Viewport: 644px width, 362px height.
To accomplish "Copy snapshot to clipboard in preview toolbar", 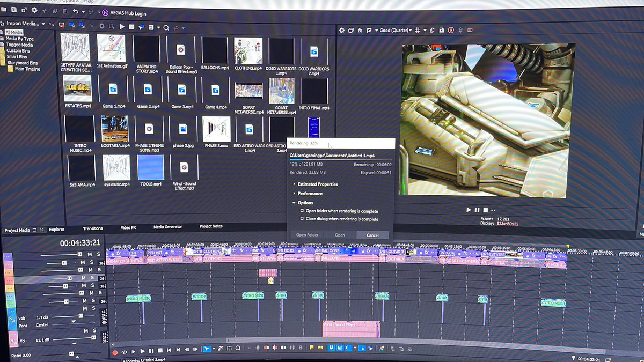I will click(432, 31).
